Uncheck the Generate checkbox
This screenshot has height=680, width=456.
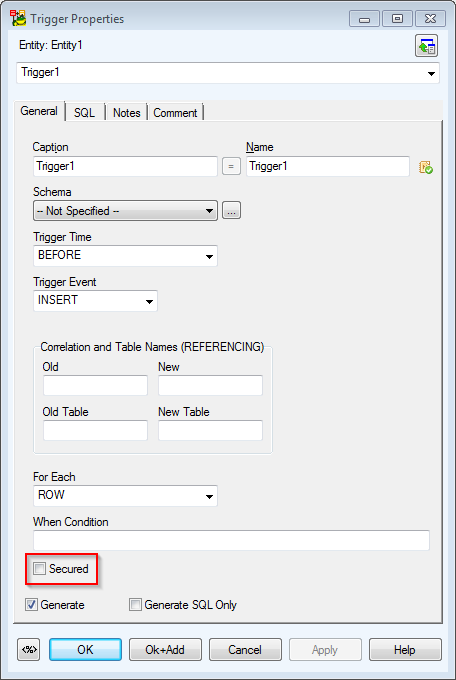31,605
